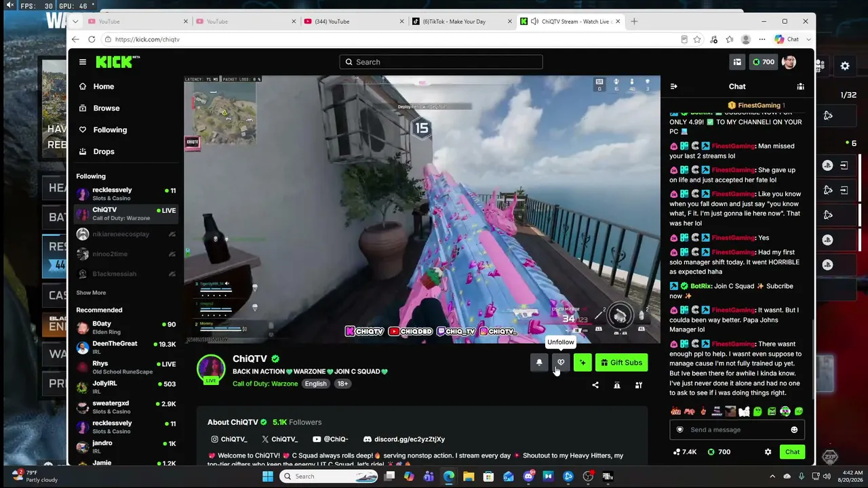
Task: Open the tab search dropdown
Action: click(x=75, y=21)
